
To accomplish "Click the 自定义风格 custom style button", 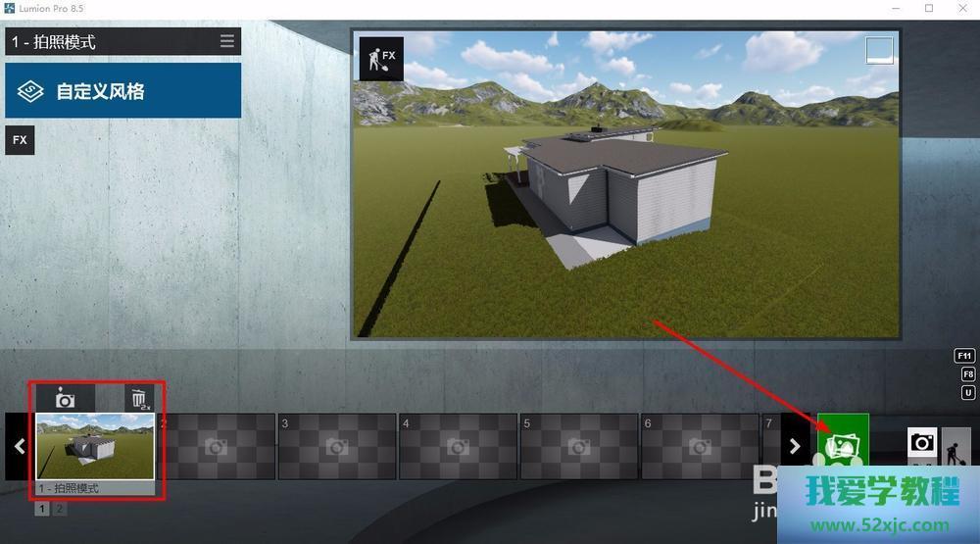I will click(123, 91).
